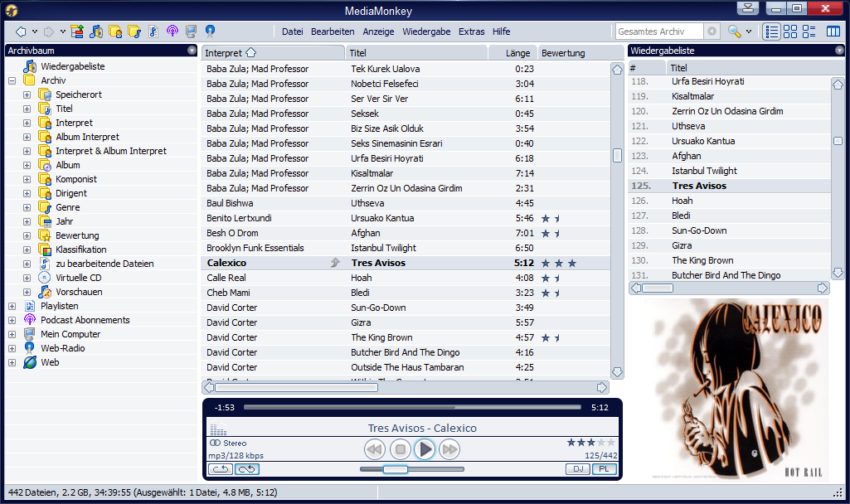Expand the Playlisten tree node

tap(12, 306)
